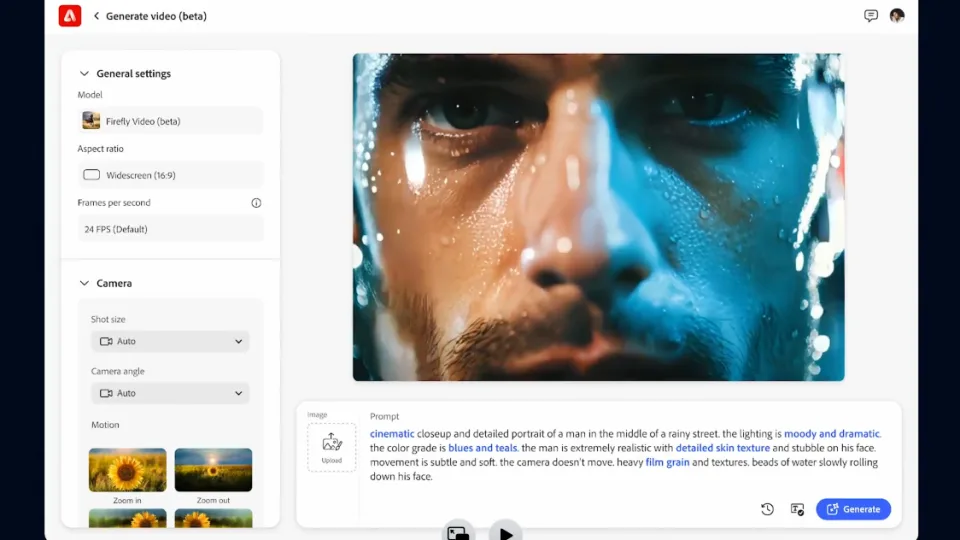The width and height of the screenshot is (960, 540).
Task: Select the Zoom in motion thumbnail
Action: [x=127, y=470]
